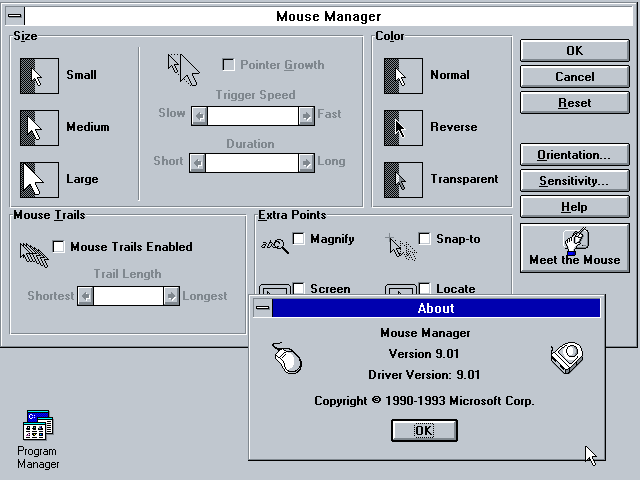Screen dimensions: 640x480
Task: Enable the Mouse Trails Enabled checkbox
Action: tap(59, 247)
